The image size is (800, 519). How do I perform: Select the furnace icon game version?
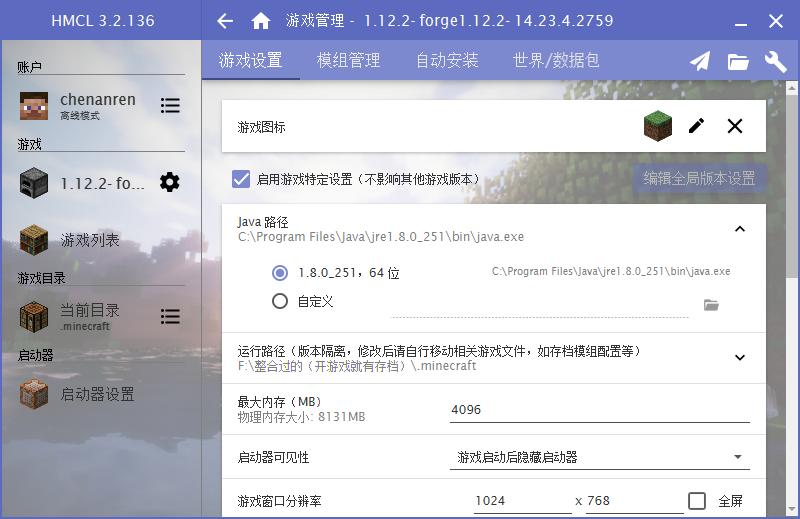[x=34, y=183]
